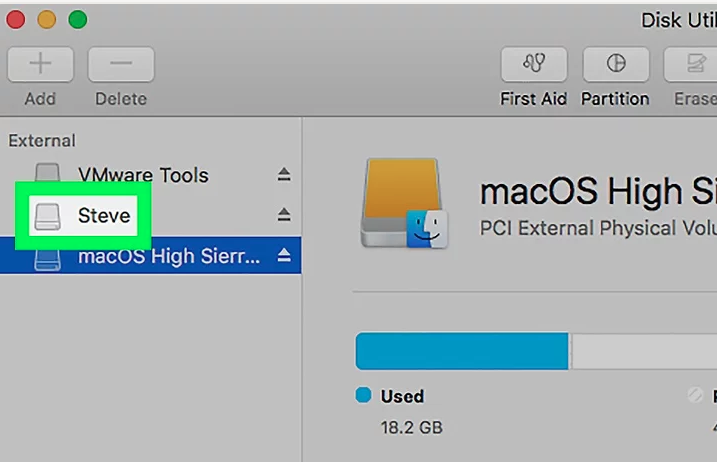Click the Partition label text

(615, 99)
